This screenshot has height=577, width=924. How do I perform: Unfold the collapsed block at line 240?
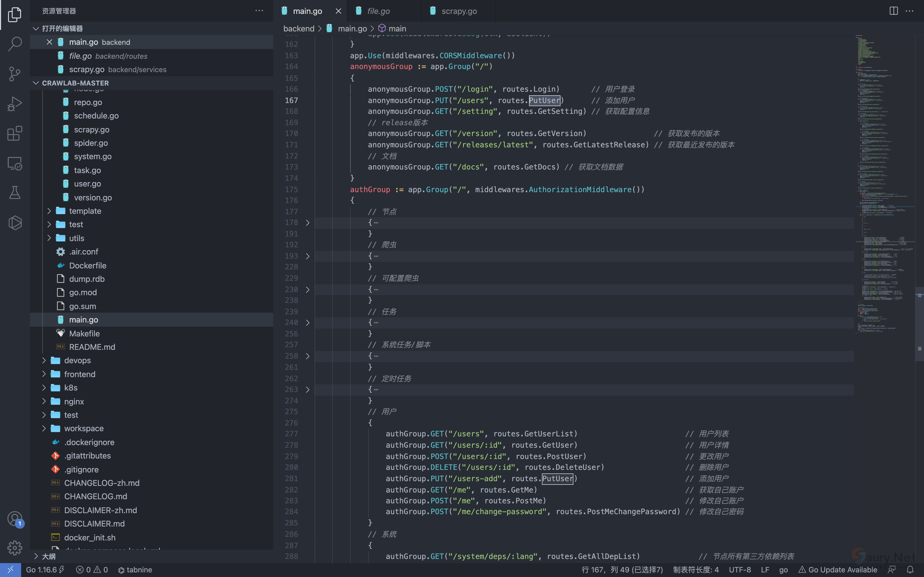(307, 323)
